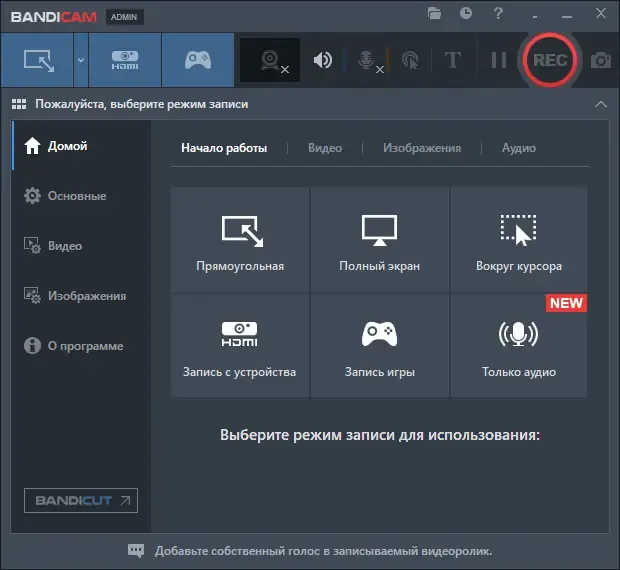Viewport: 620px width, 570px height.
Task: Choose Только аудио tile
Action: coord(519,345)
